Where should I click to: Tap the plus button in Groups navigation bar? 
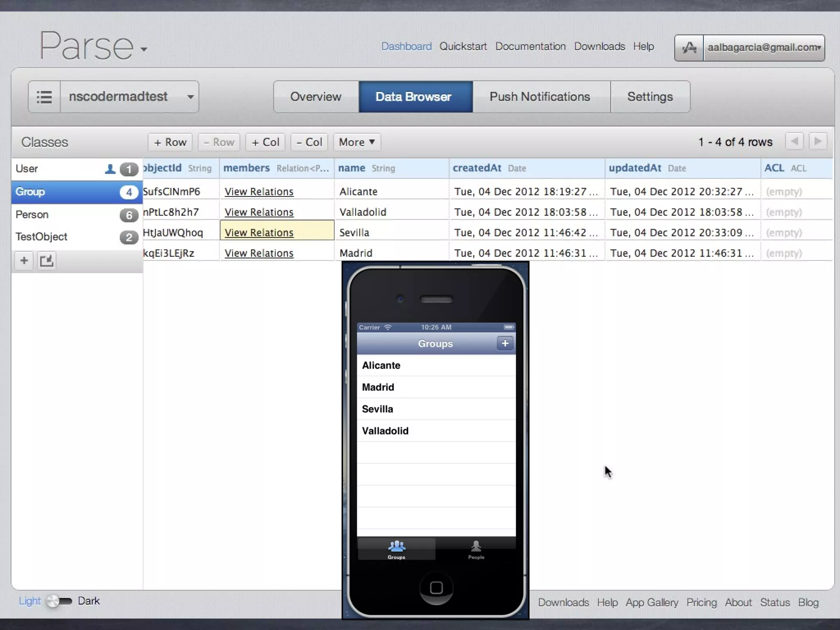[x=505, y=343]
